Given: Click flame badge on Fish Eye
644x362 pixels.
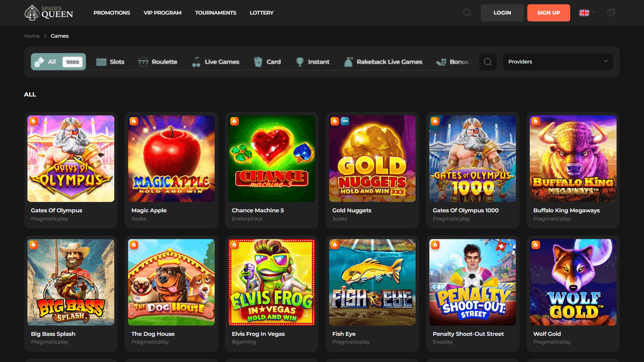Looking at the screenshot, I should click(x=335, y=245).
